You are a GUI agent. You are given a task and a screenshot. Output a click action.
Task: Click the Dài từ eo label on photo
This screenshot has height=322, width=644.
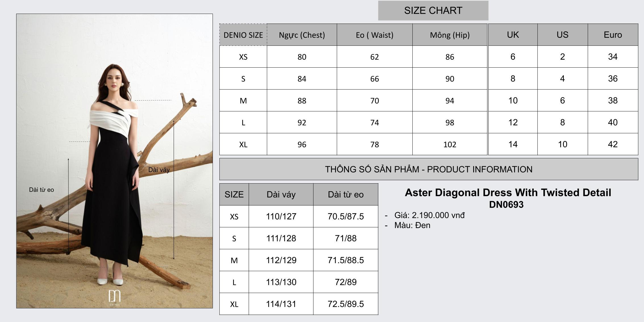click(41, 190)
